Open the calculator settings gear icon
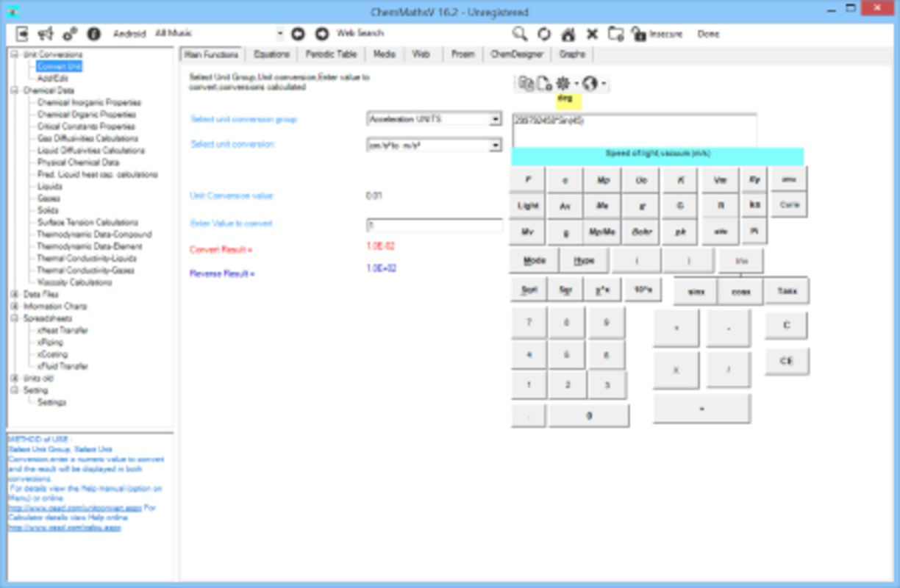 tap(562, 84)
